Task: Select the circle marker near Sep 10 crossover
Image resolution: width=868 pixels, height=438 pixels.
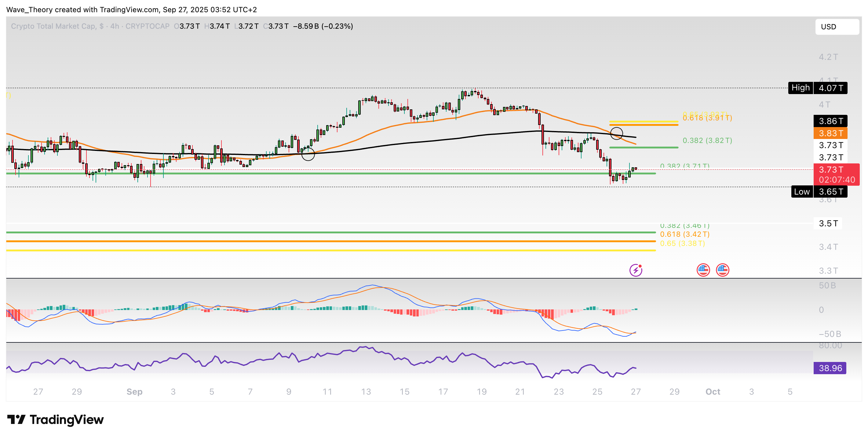Action: pyautogui.click(x=308, y=154)
